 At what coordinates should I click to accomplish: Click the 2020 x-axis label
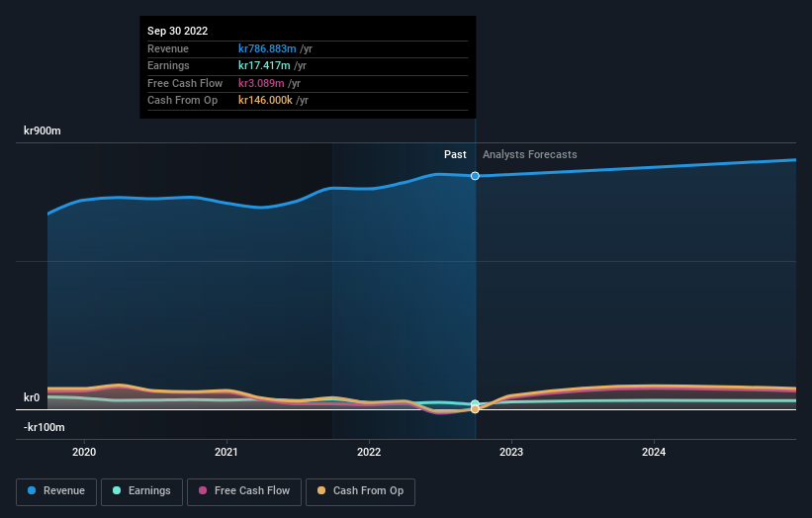coord(84,452)
